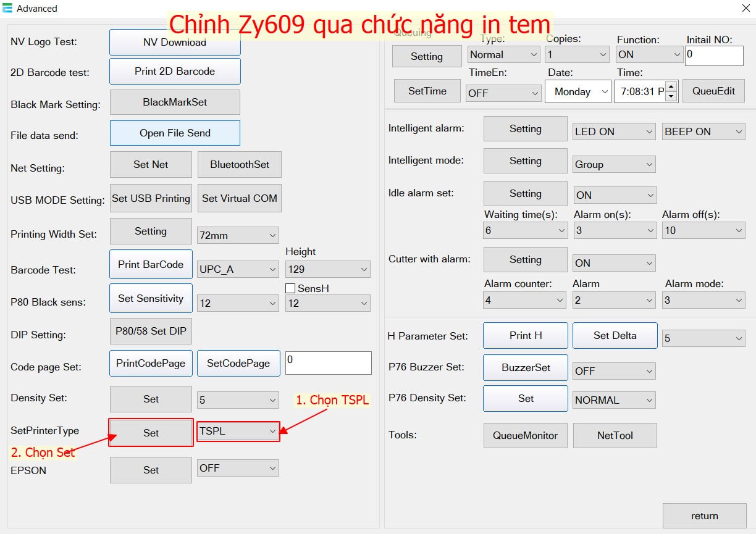Click the Initail NO input field
The width and height of the screenshot is (756, 534).
point(714,56)
